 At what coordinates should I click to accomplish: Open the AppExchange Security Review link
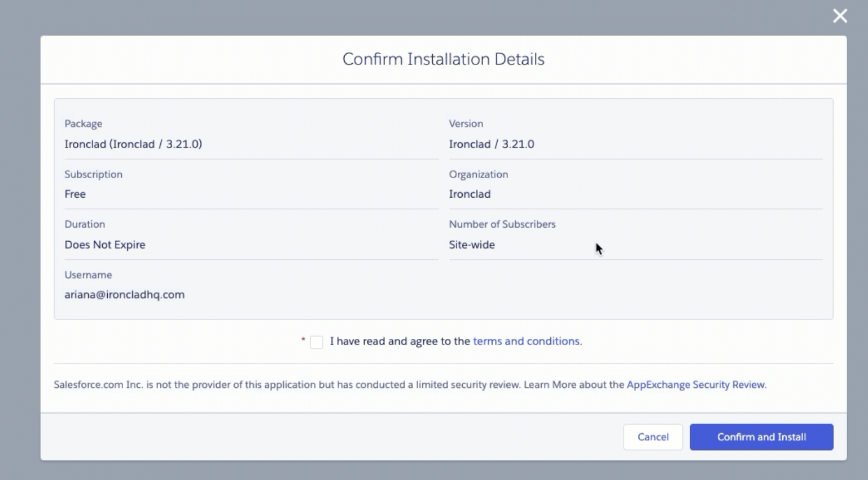point(696,385)
